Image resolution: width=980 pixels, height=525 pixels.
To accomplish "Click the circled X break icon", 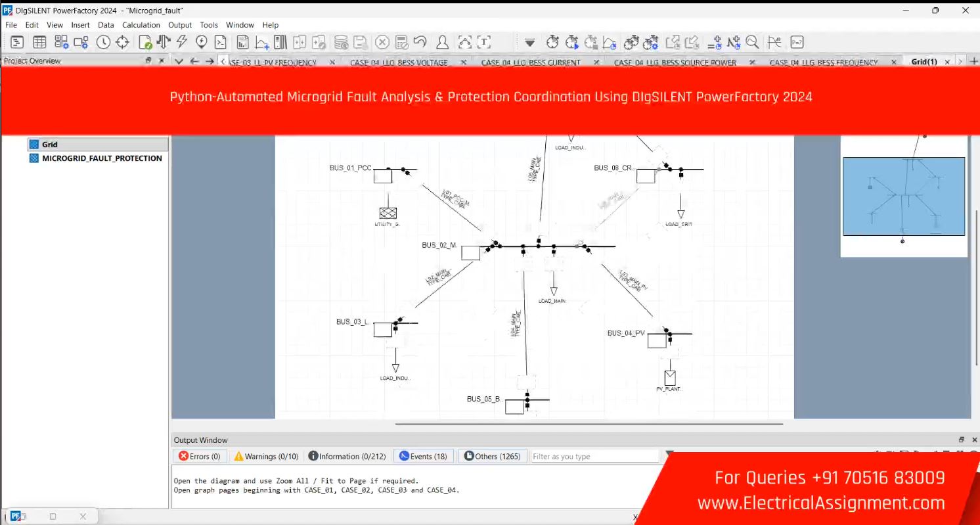I will point(382,42).
